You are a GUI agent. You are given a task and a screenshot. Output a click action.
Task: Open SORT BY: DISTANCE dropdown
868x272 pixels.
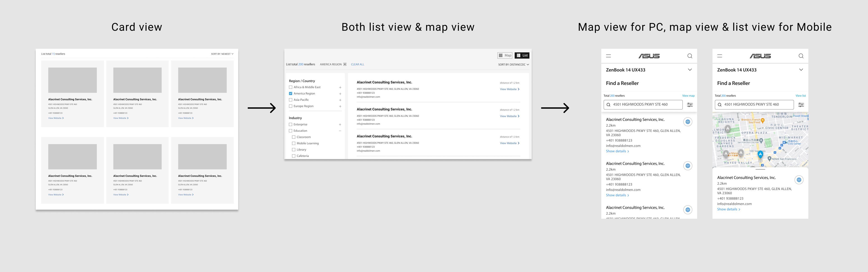point(513,65)
